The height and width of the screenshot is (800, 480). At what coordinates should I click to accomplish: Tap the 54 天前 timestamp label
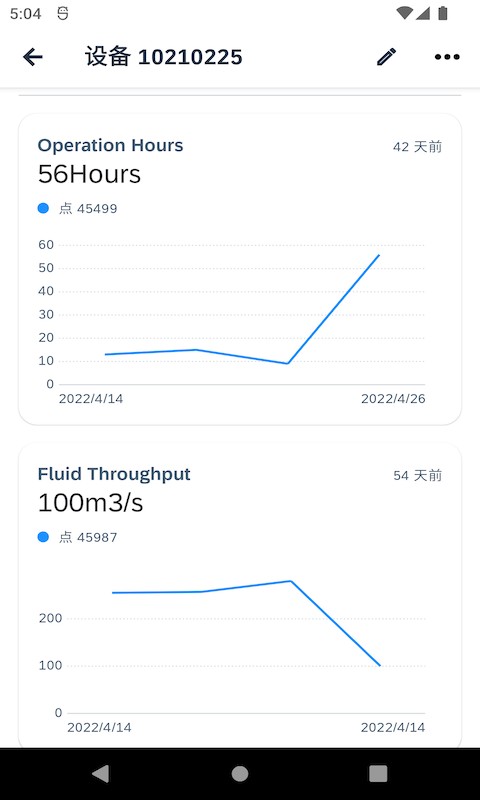tap(417, 476)
